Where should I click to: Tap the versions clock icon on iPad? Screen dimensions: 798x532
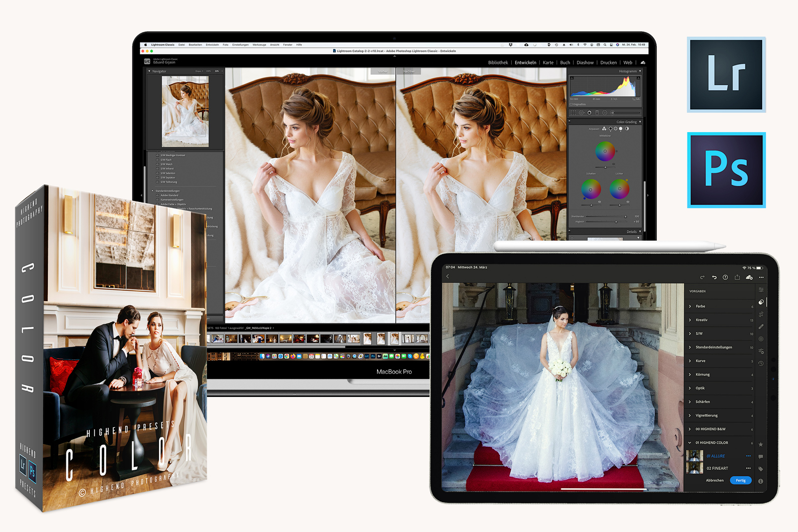click(761, 363)
